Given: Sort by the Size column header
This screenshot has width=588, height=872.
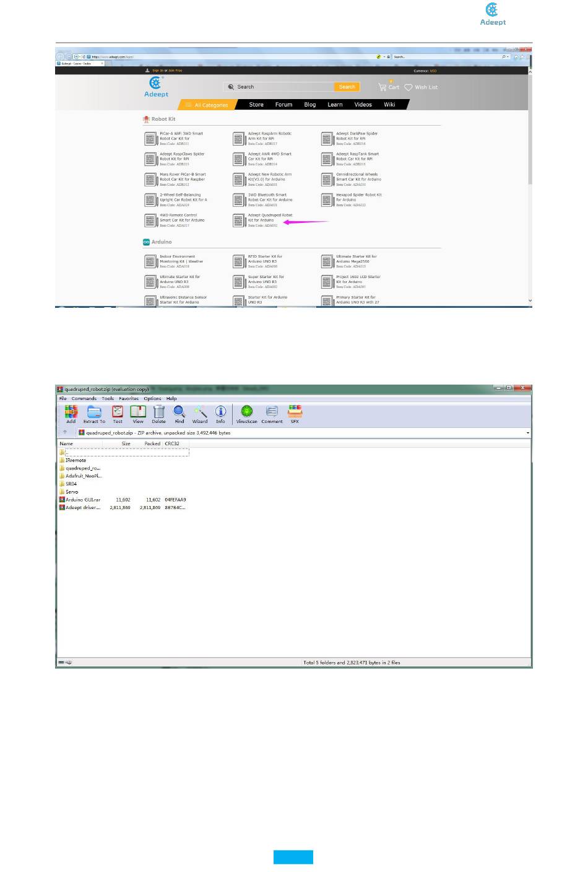Looking at the screenshot, I should (x=126, y=443).
